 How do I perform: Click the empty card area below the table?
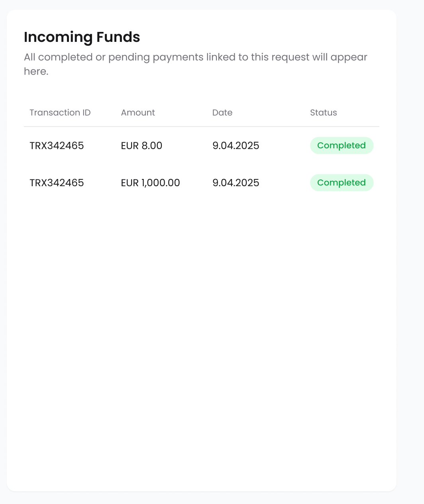click(201, 339)
